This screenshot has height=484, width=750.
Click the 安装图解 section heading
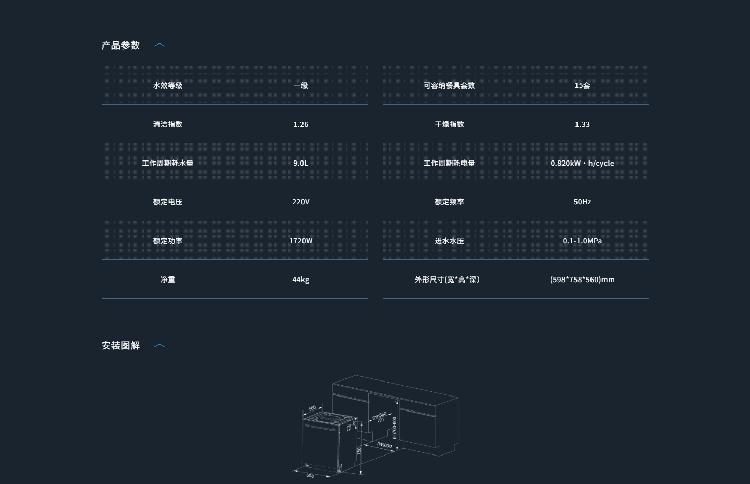pos(121,346)
